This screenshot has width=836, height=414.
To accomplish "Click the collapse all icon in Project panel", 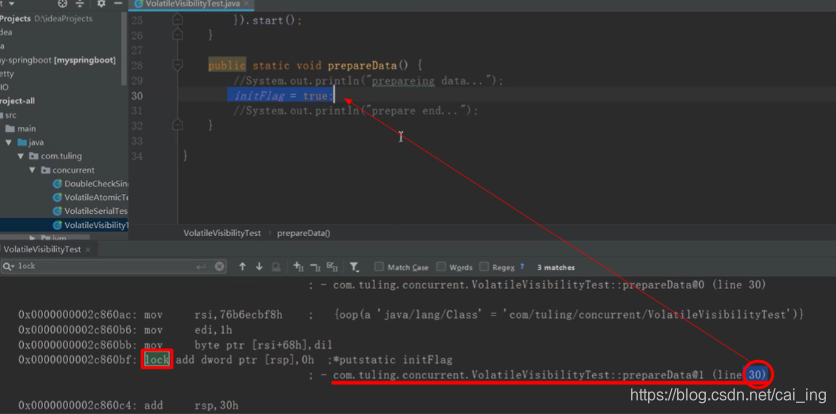I will pos(80,4).
